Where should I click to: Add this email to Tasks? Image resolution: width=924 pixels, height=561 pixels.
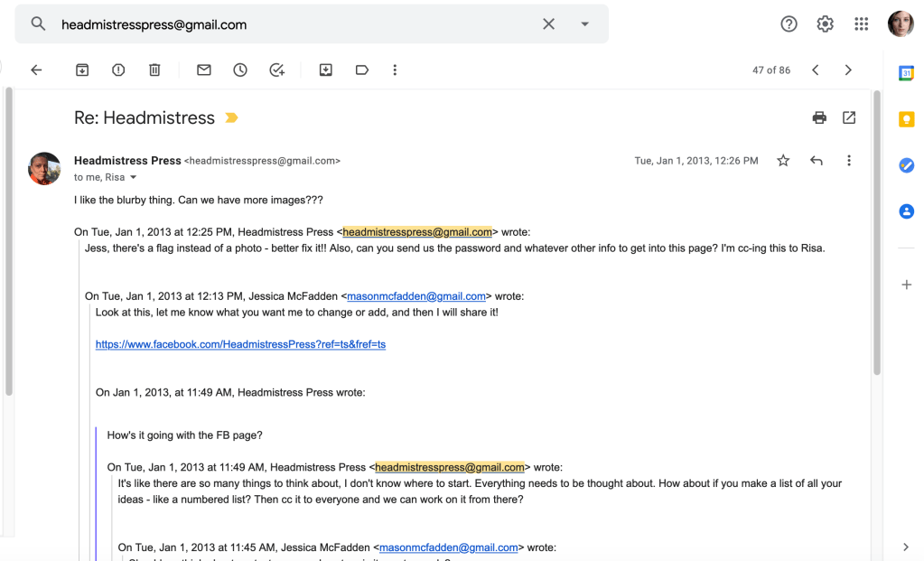tap(277, 70)
